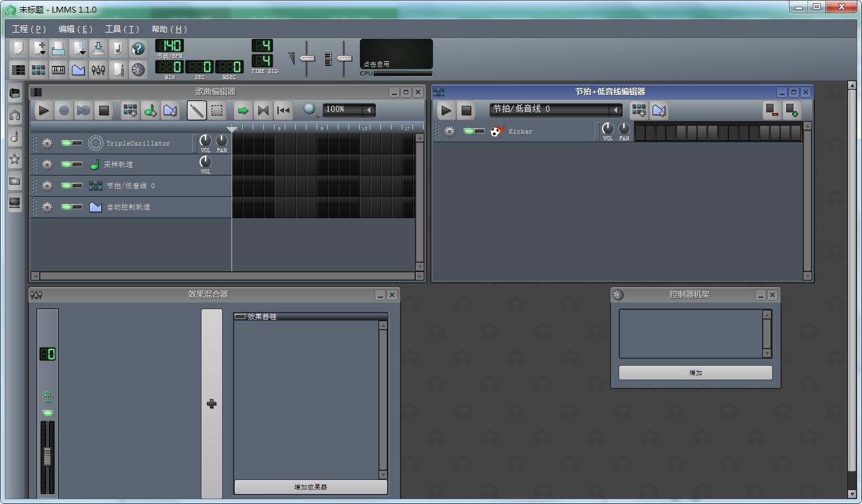
Task: Click the master volume slider handle
Action: (x=307, y=58)
